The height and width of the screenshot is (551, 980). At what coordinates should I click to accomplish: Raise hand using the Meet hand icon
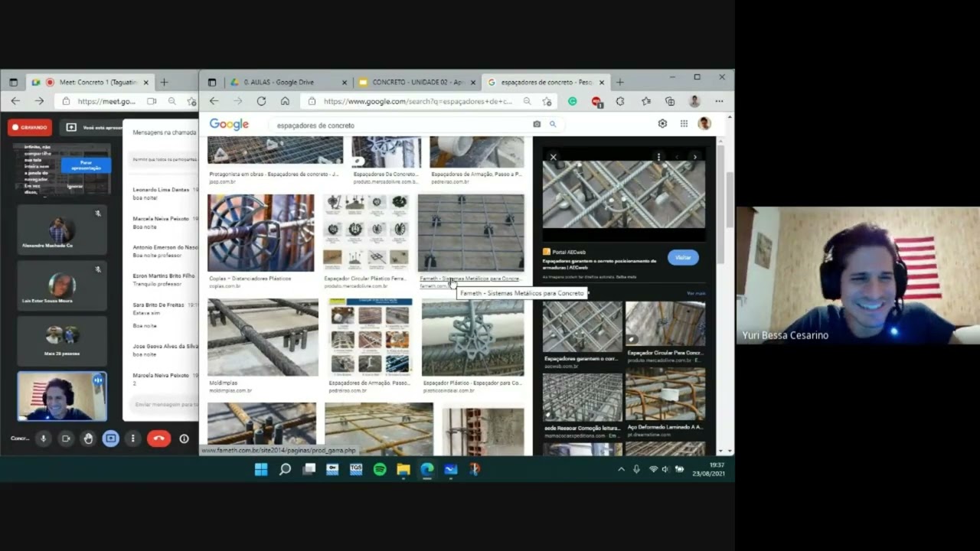pos(88,439)
